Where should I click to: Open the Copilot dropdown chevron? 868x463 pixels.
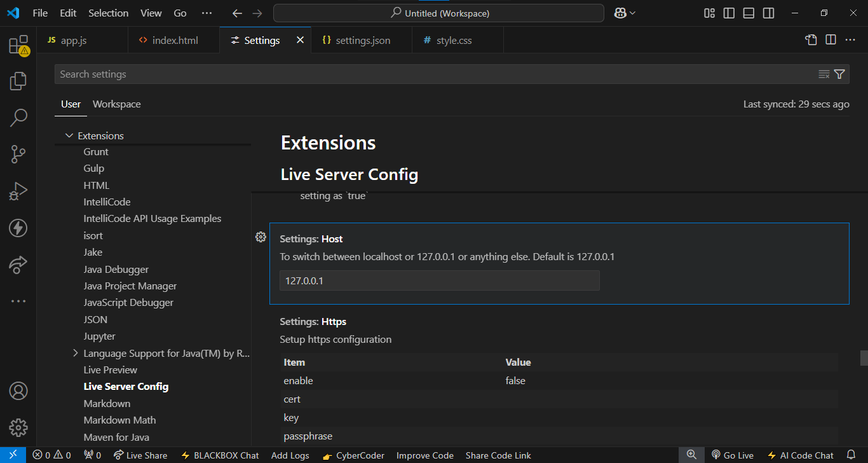tap(632, 13)
